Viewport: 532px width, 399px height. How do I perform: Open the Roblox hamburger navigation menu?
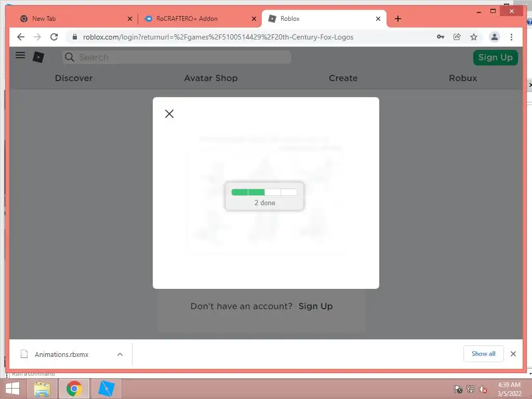pyautogui.click(x=20, y=55)
